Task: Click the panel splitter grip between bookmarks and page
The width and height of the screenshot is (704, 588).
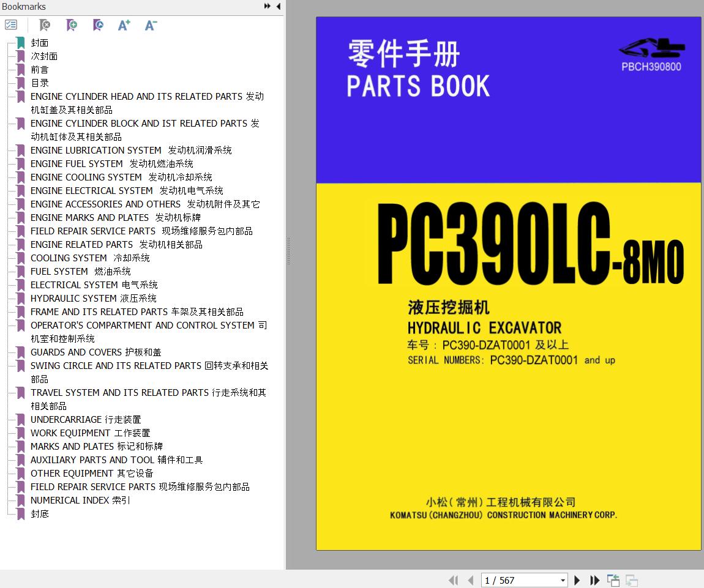Action: tap(288, 250)
